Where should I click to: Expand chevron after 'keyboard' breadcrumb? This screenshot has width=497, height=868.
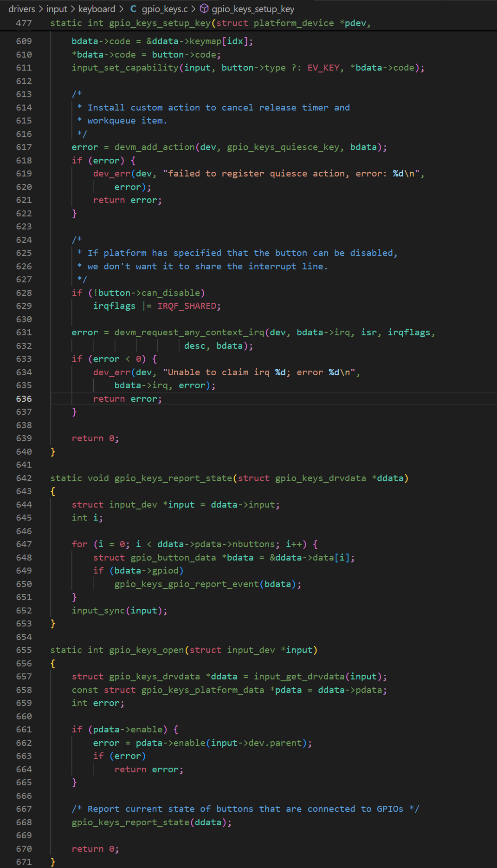tap(121, 9)
